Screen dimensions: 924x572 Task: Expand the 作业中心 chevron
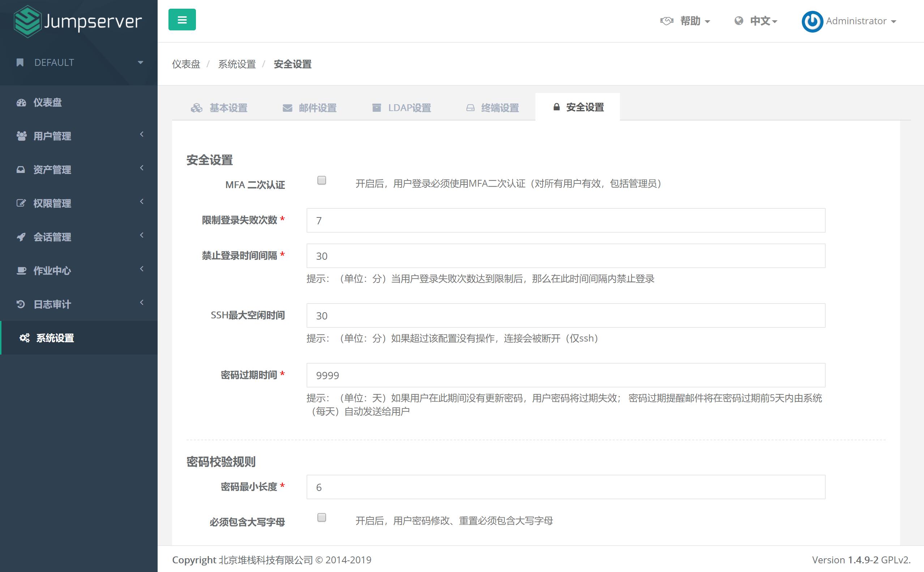pyautogui.click(x=142, y=269)
